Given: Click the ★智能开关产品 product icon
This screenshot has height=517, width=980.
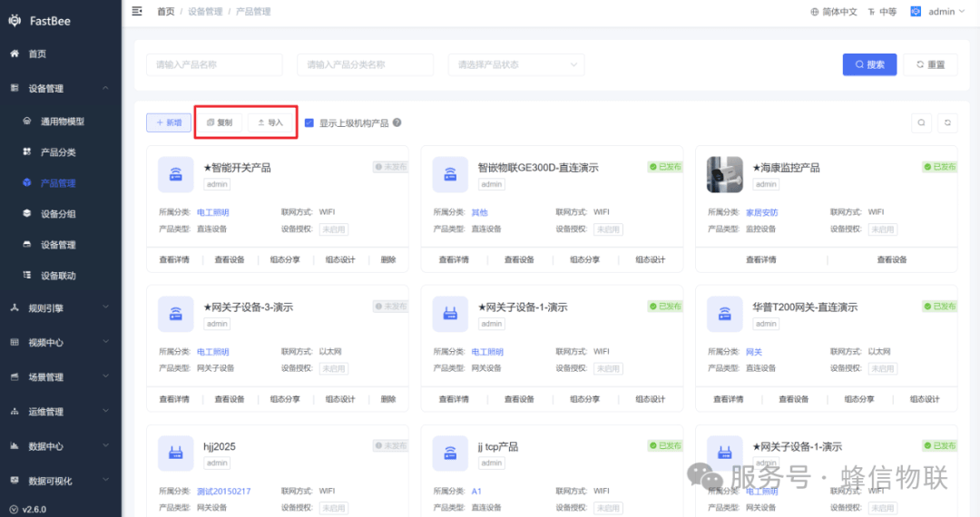Looking at the screenshot, I should (176, 174).
